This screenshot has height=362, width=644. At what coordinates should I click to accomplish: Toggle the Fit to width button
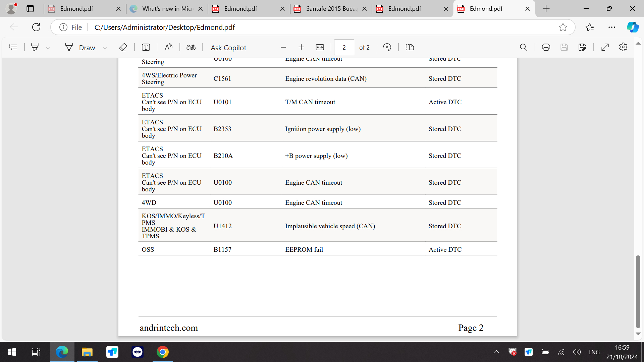click(x=320, y=47)
